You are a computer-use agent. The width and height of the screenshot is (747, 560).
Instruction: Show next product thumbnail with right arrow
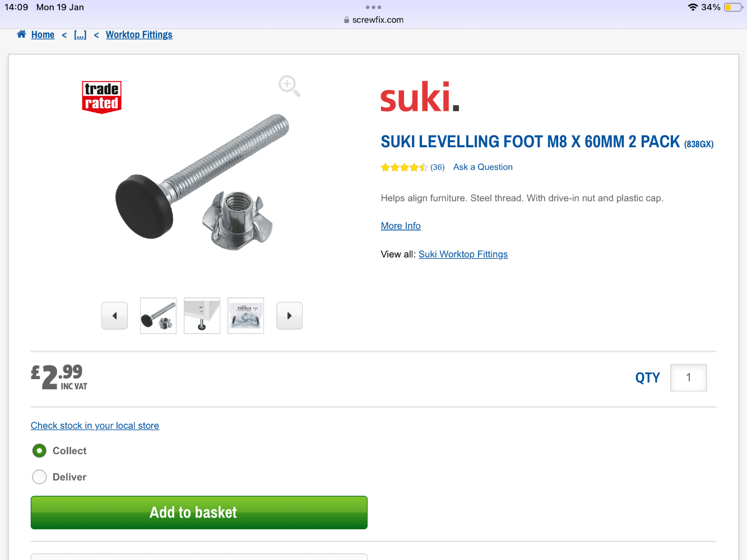pyautogui.click(x=289, y=316)
